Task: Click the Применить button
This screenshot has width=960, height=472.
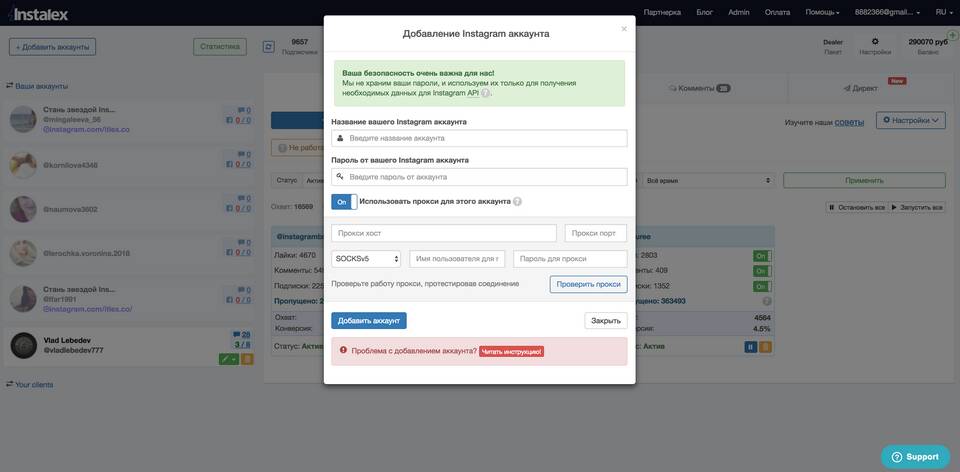Action: click(864, 181)
